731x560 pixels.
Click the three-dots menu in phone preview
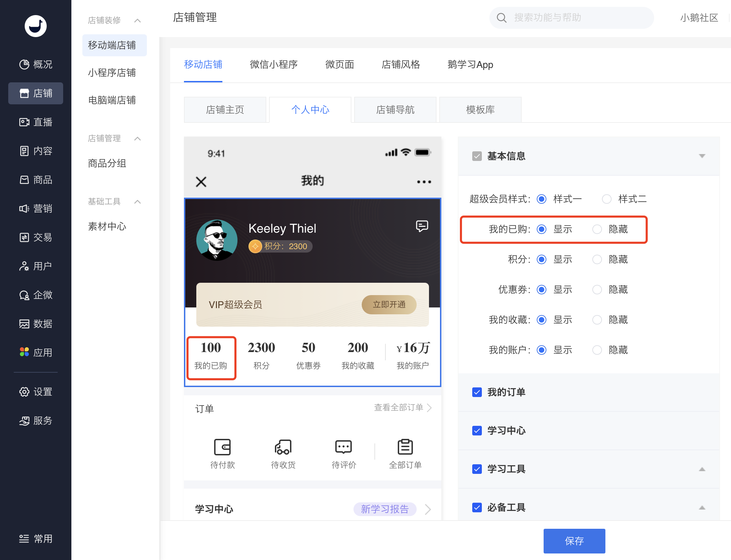424,182
